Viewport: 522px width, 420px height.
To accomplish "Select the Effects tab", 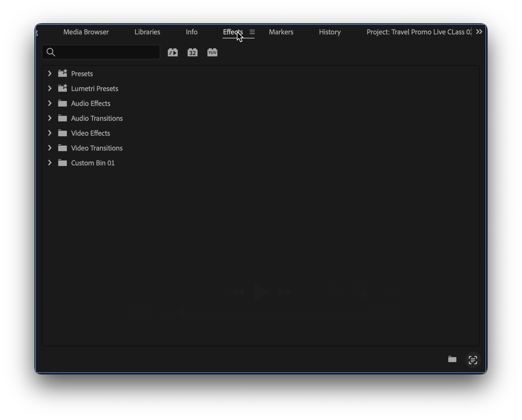I will (233, 32).
